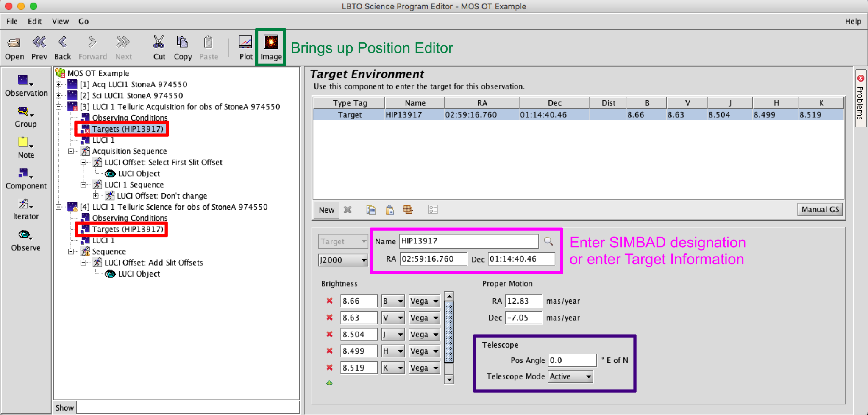868x415 pixels.
Task: Add an Iterator from sidebar
Action: point(26,209)
